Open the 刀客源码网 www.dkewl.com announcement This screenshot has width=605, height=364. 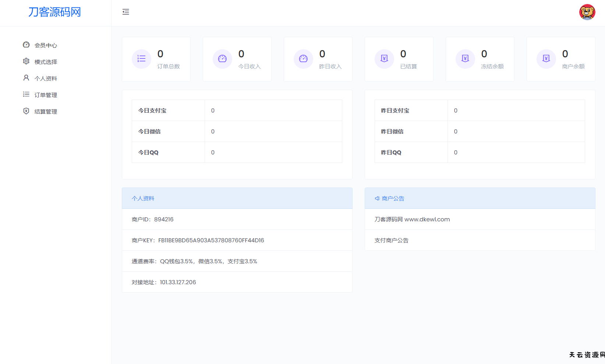point(412,220)
